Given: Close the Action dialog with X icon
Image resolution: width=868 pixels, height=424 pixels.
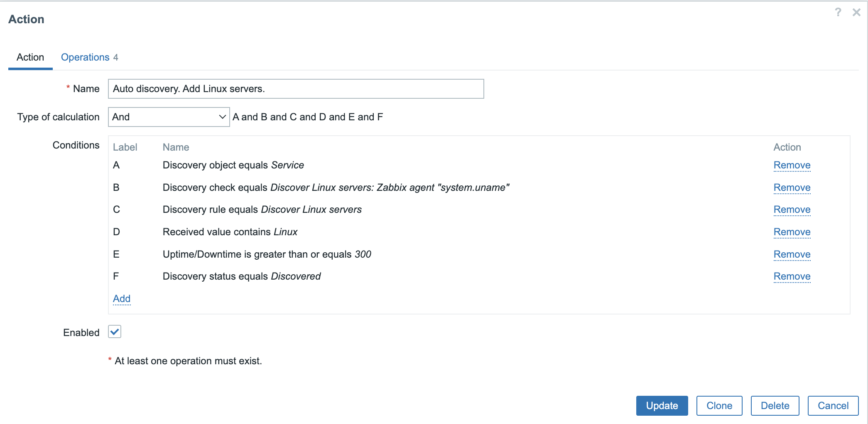Looking at the screenshot, I should click(x=856, y=12).
